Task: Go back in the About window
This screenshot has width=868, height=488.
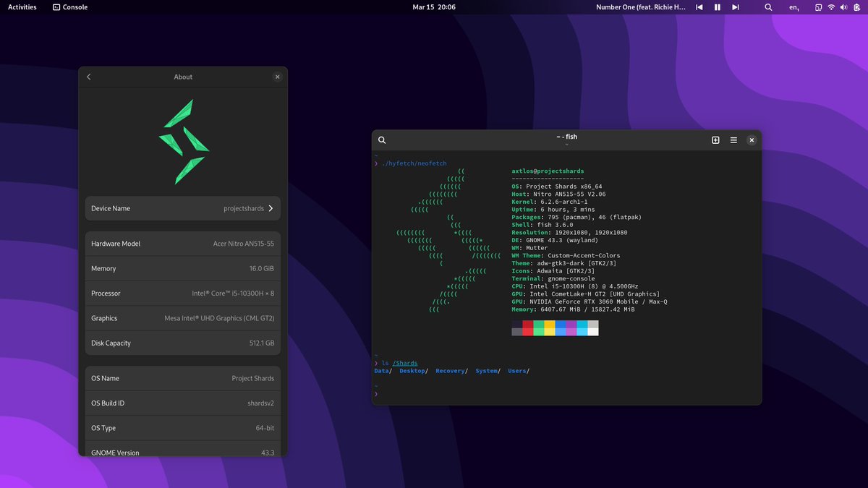Action: tap(89, 77)
